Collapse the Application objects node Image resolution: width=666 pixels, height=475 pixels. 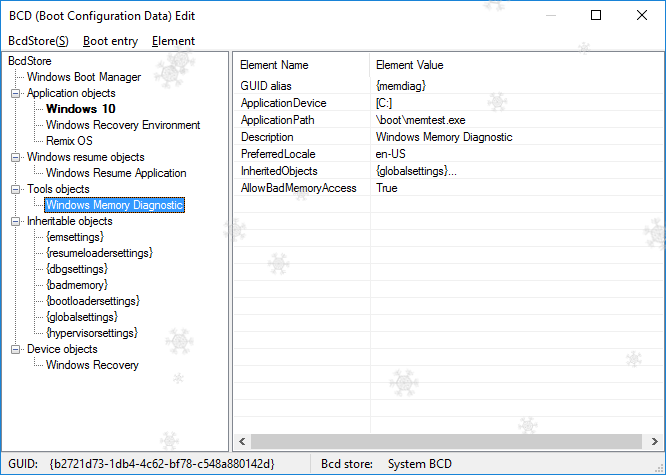click(x=16, y=93)
